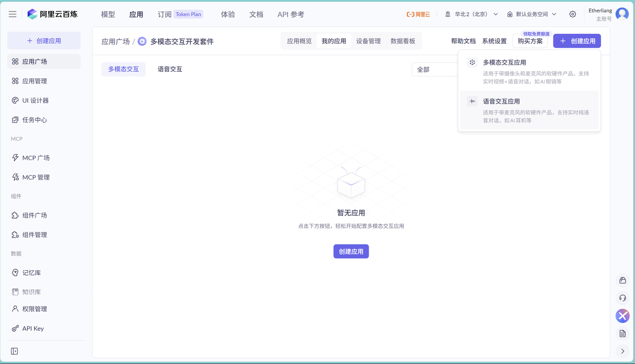Open the 文档 top menu
The height and width of the screenshot is (364, 635).
tap(256, 14)
